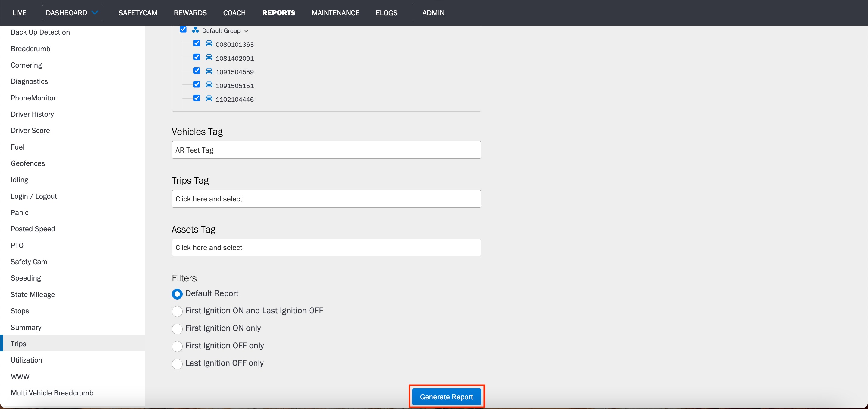
Task: Select First Ignition ON and Last Ignition OFF
Action: pos(177,311)
